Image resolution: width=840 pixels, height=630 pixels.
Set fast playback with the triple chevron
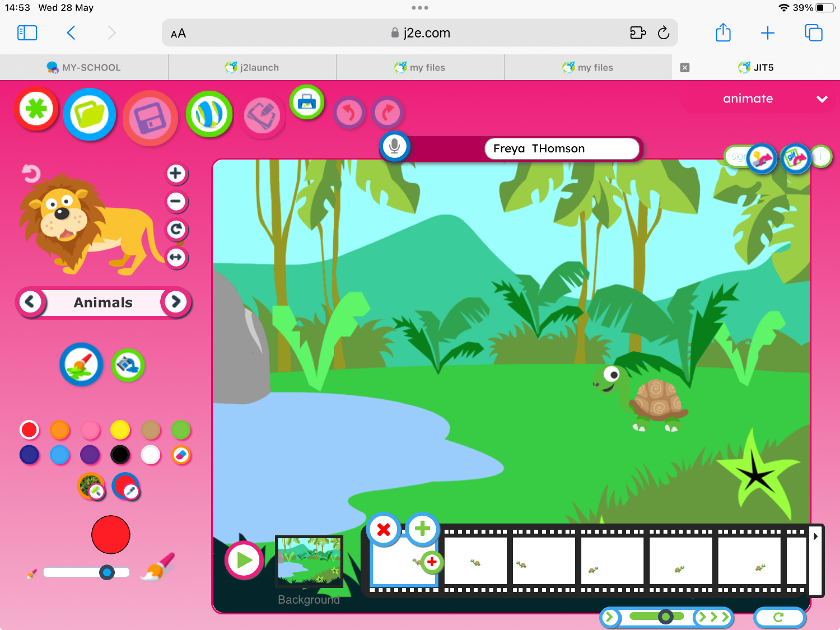[x=713, y=618]
